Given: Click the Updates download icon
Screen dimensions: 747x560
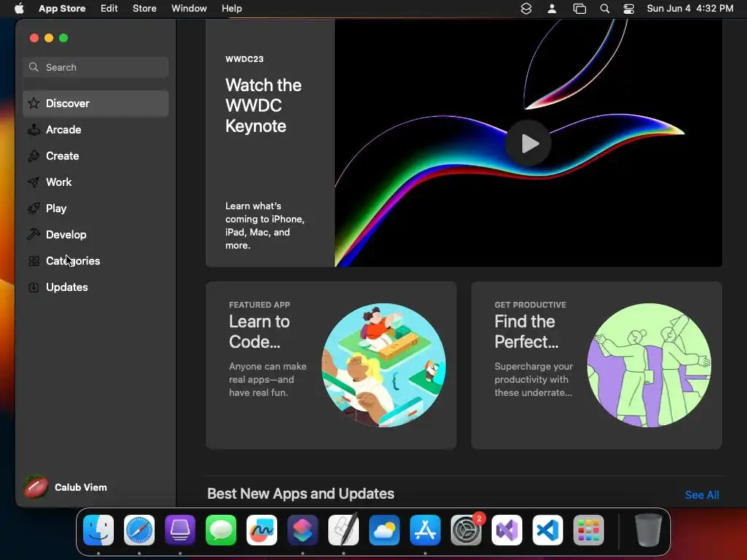Looking at the screenshot, I should click(34, 287).
